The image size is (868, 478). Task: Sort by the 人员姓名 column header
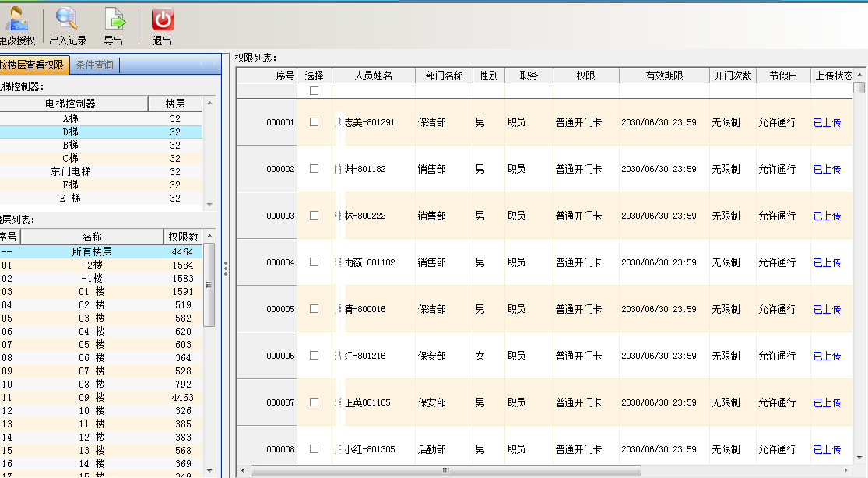coord(373,76)
